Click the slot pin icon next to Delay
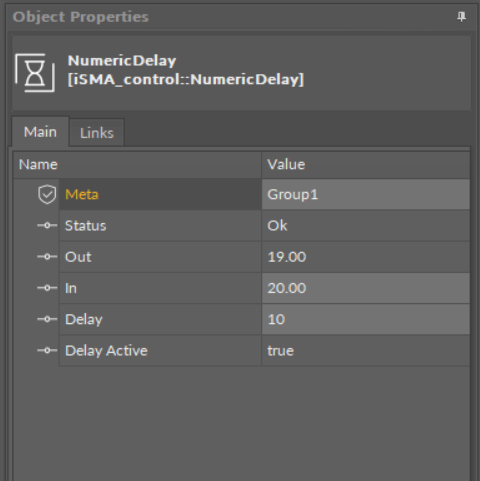480x481 pixels. pos(47,319)
